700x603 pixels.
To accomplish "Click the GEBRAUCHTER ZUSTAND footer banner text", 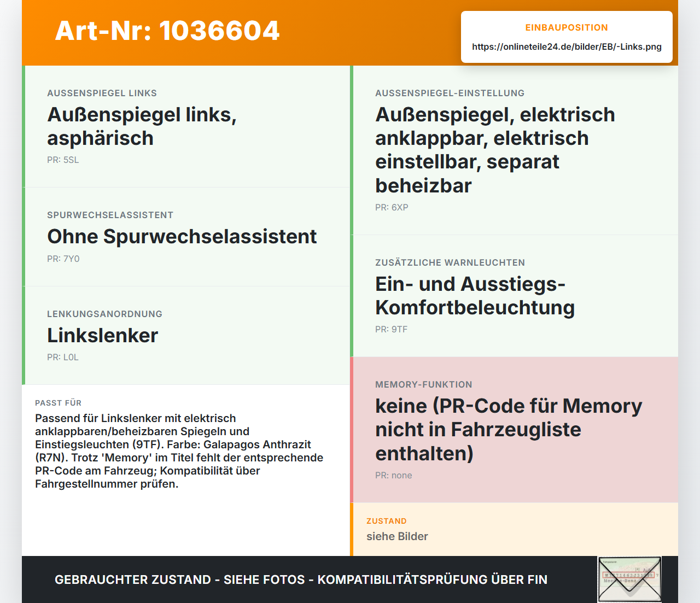I will 301,579.
